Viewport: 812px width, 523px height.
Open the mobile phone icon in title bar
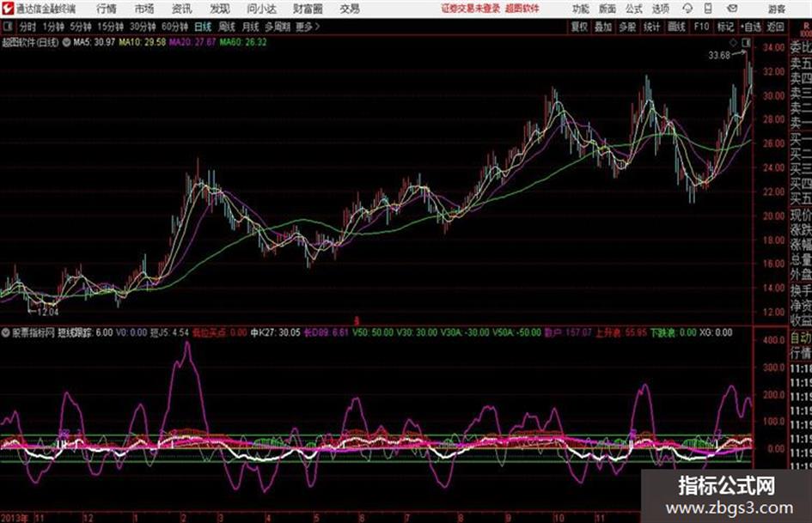[x=708, y=9]
